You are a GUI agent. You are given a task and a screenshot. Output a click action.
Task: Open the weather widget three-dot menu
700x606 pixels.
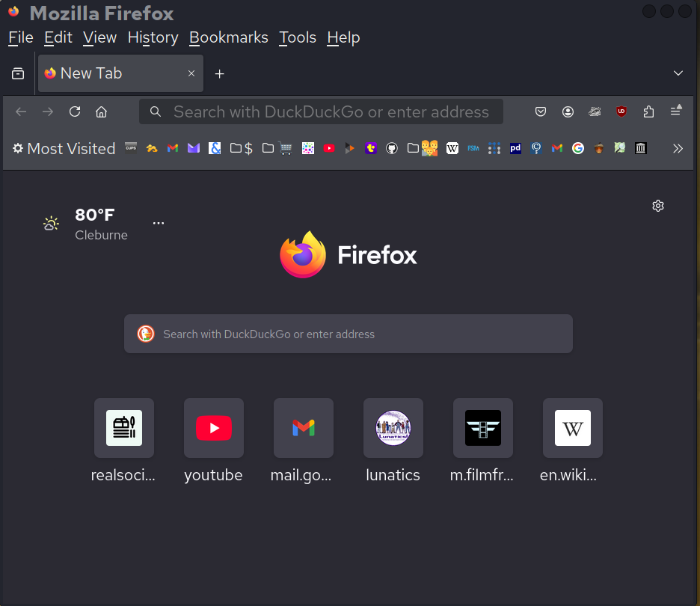[x=159, y=223]
